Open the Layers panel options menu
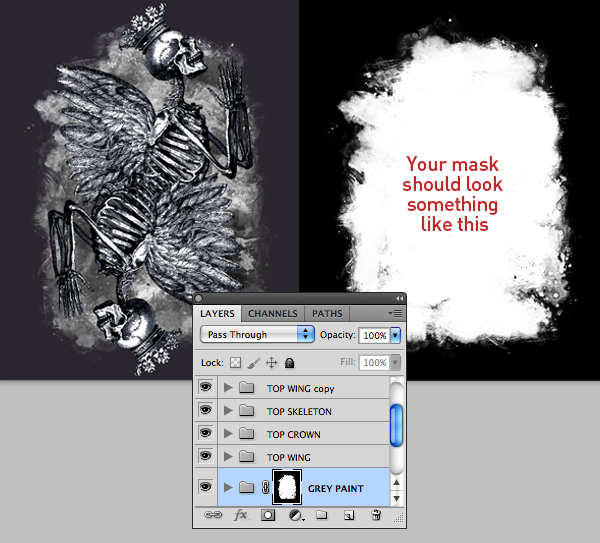Viewport: 600px width, 543px height. pos(395,314)
